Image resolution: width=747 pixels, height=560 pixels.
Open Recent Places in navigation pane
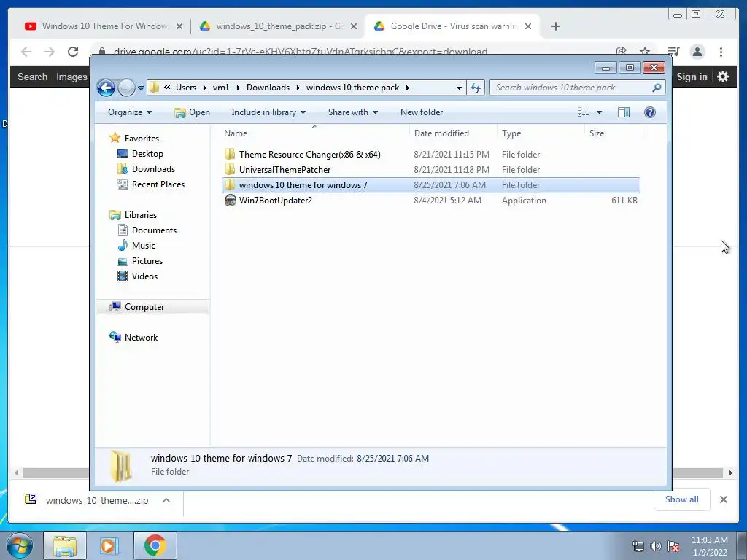tap(158, 184)
